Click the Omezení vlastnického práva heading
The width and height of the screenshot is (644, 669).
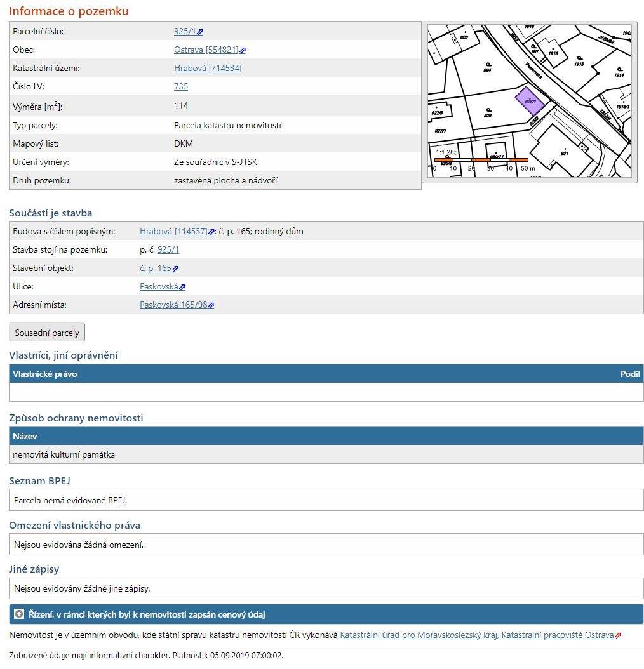[75, 525]
